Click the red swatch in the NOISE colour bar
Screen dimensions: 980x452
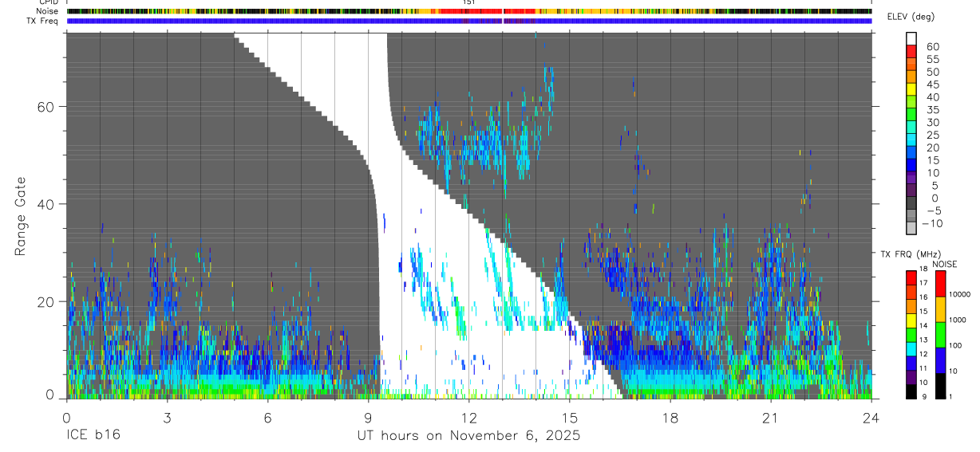(x=940, y=284)
